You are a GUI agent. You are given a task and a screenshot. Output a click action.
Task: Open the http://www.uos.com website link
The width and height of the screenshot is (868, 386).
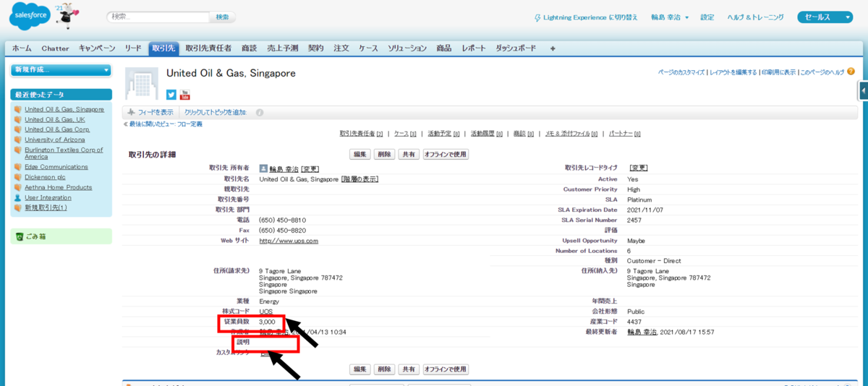289,241
